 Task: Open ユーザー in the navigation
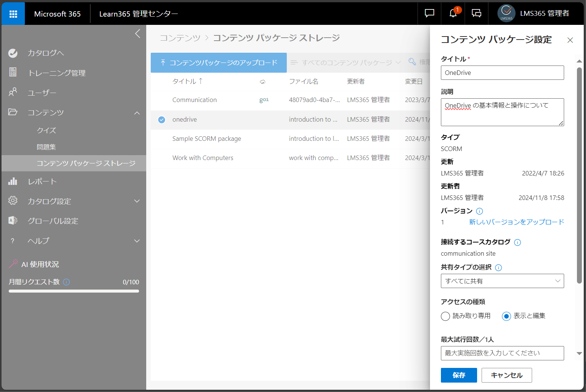pos(42,93)
